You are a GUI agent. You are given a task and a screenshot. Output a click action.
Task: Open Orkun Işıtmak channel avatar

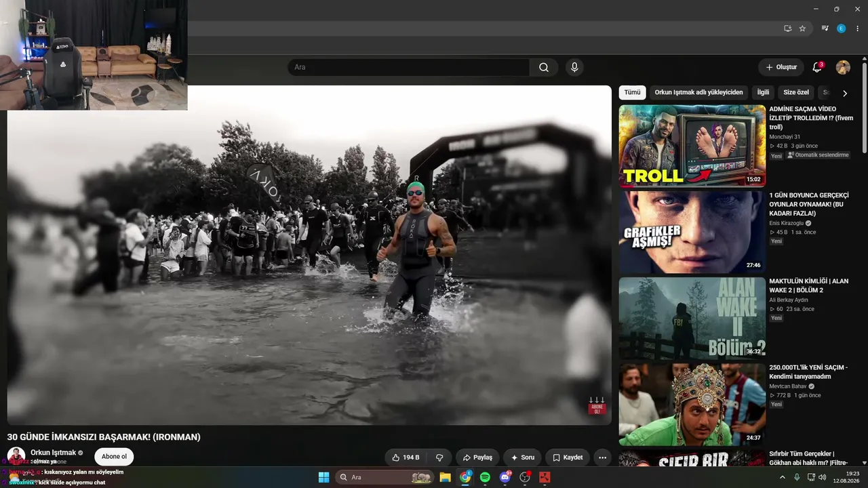[16, 456]
